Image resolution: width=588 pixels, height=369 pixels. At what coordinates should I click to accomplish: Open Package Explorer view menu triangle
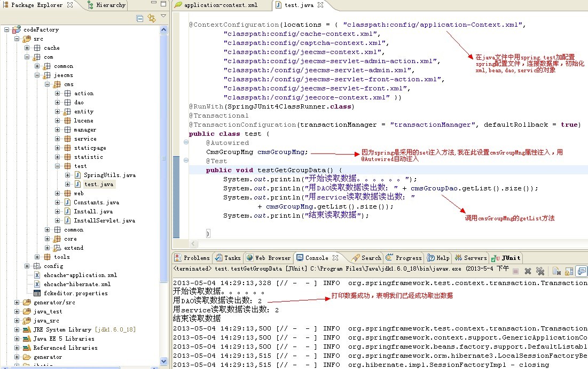(x=163, y=16)
